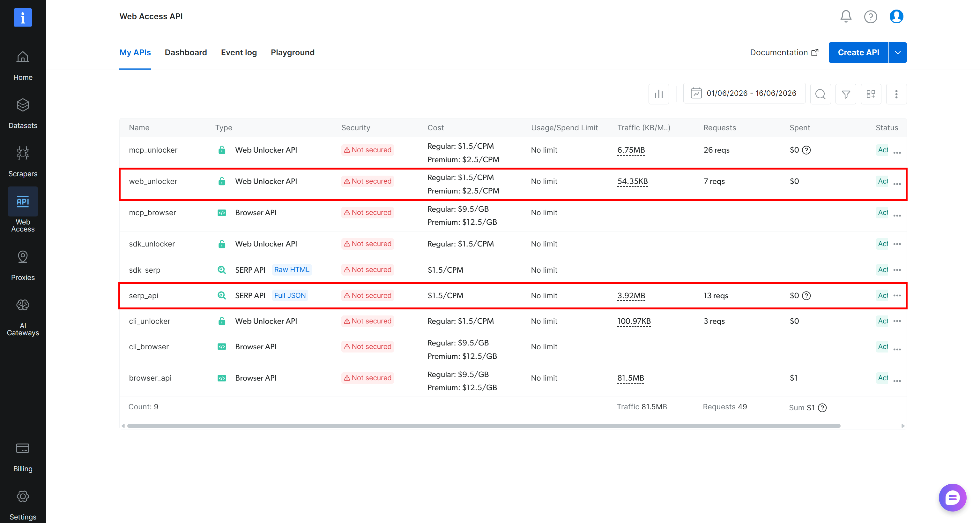Open AI Gateways in sidebar
Image resolution: width=980 pixels, height=523 pixels.
[x=23, y=317]
